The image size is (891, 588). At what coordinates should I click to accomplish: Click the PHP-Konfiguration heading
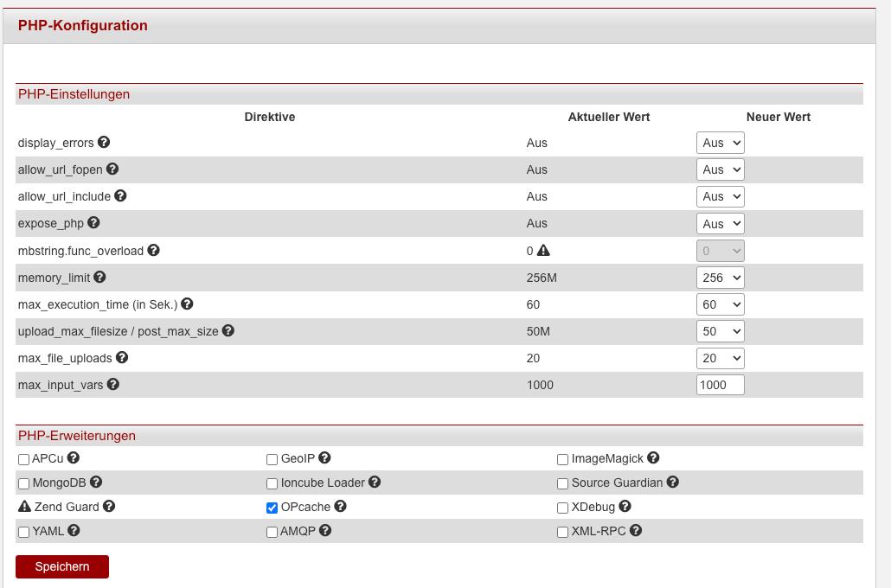click(82, 26)
